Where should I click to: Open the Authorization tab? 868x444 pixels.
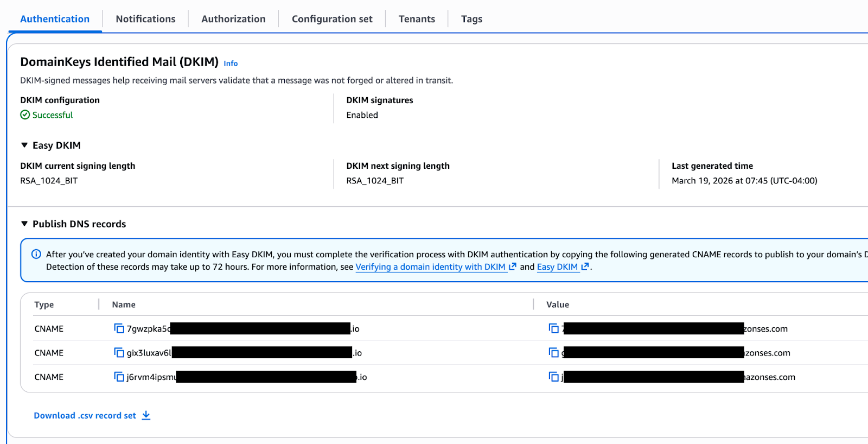[233, 19]
